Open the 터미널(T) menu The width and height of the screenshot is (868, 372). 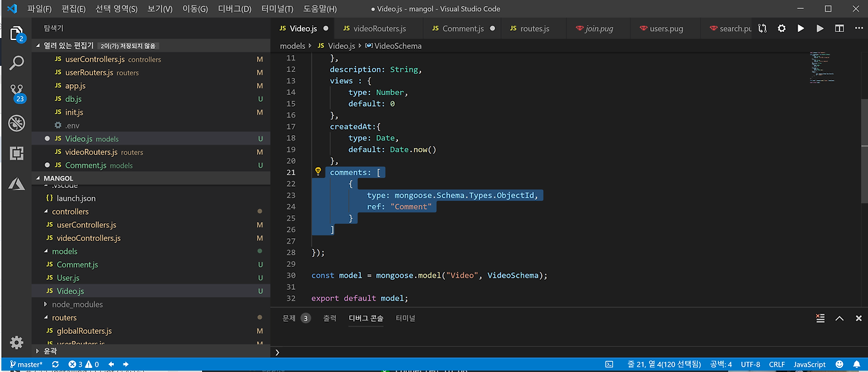pyautogui.click(x=277, y=9)
